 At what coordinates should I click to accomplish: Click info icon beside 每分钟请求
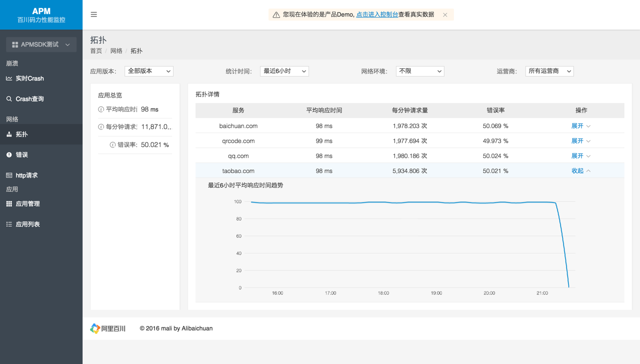click(101, 127)
